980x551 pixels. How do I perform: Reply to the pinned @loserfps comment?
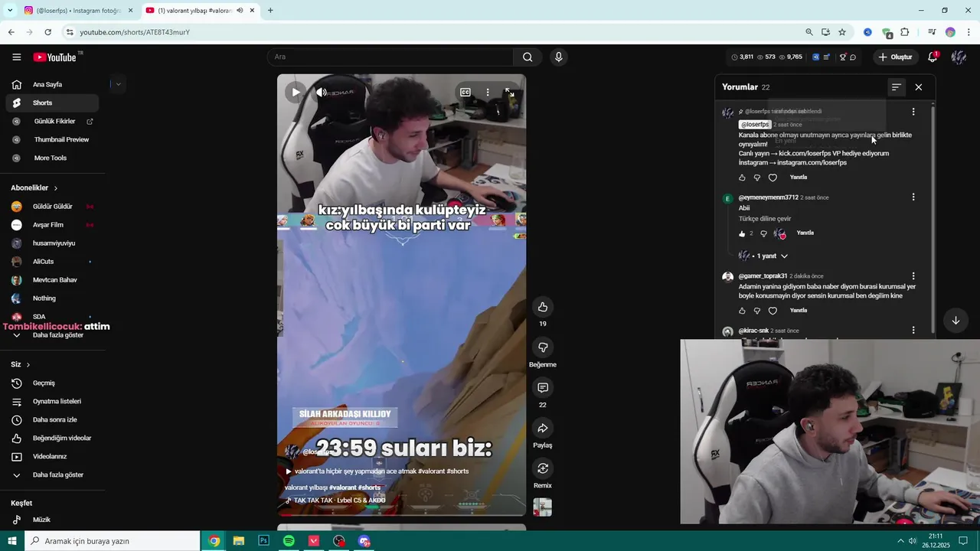pos(799,178)
